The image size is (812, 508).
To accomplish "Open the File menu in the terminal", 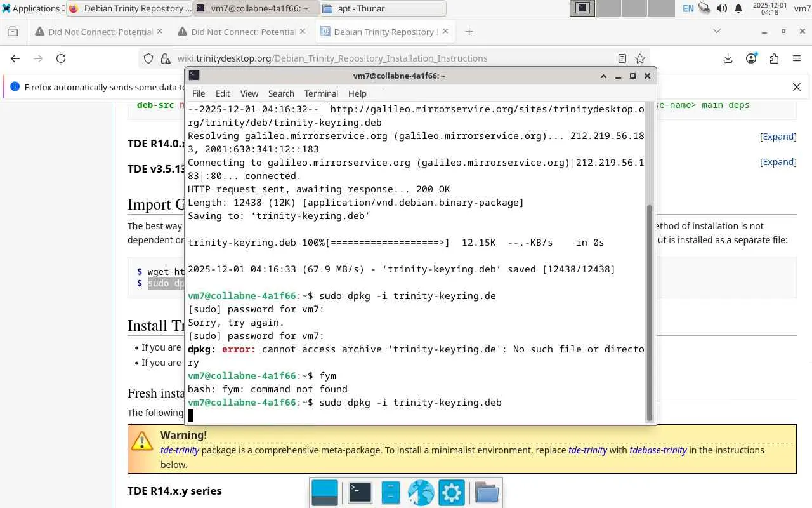I will coord(199,93).
